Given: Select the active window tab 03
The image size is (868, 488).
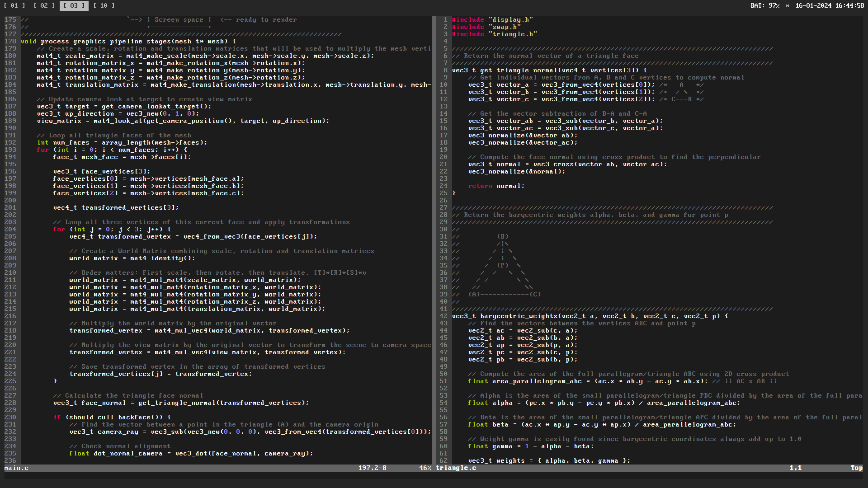Looking at the screenshot, I should (74, 6).
